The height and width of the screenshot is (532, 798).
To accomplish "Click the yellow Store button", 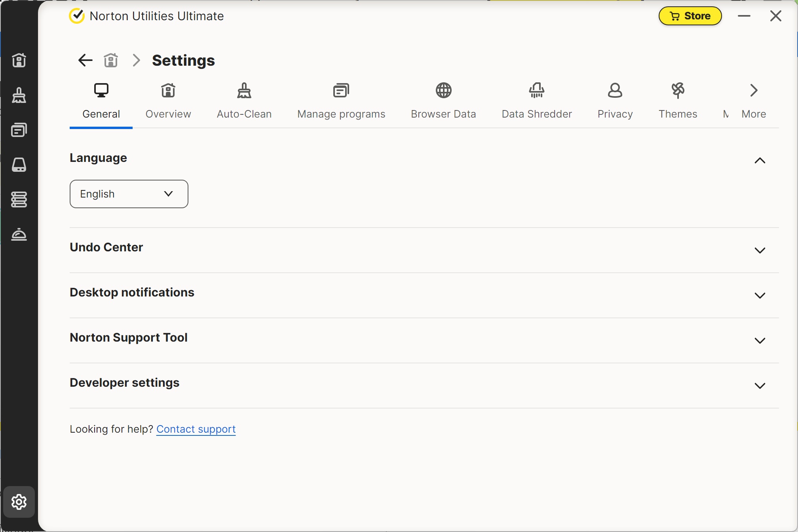I will pos(690,16).
